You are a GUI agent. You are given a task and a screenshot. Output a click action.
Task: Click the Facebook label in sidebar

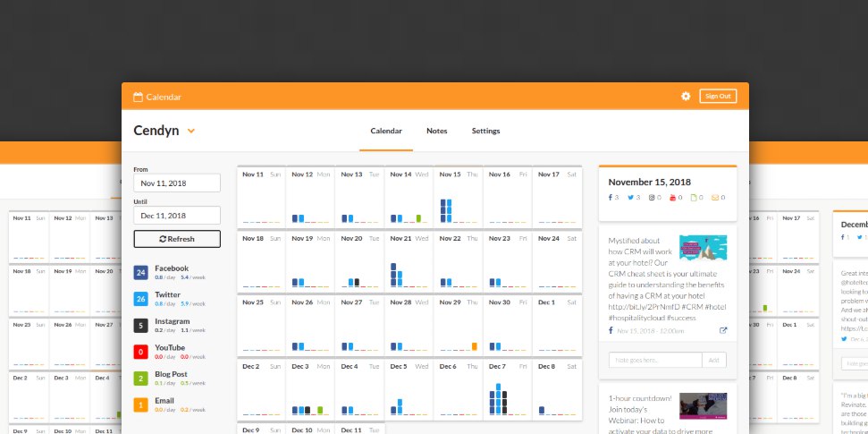(172, 268)
